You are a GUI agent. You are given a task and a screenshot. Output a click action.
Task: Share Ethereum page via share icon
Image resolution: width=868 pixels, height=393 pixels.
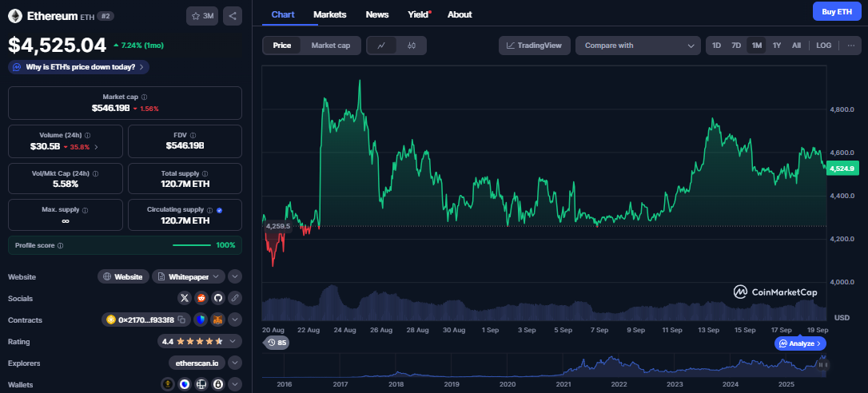233,16
